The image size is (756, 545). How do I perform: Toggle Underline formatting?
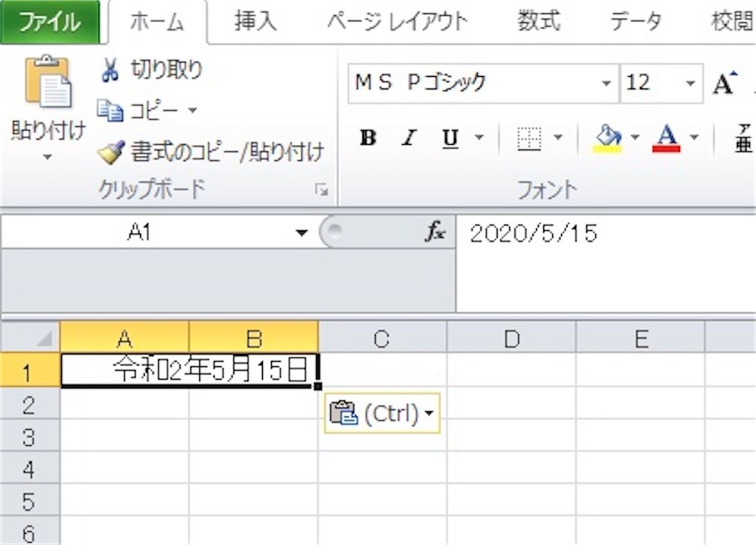pos(451,138)
